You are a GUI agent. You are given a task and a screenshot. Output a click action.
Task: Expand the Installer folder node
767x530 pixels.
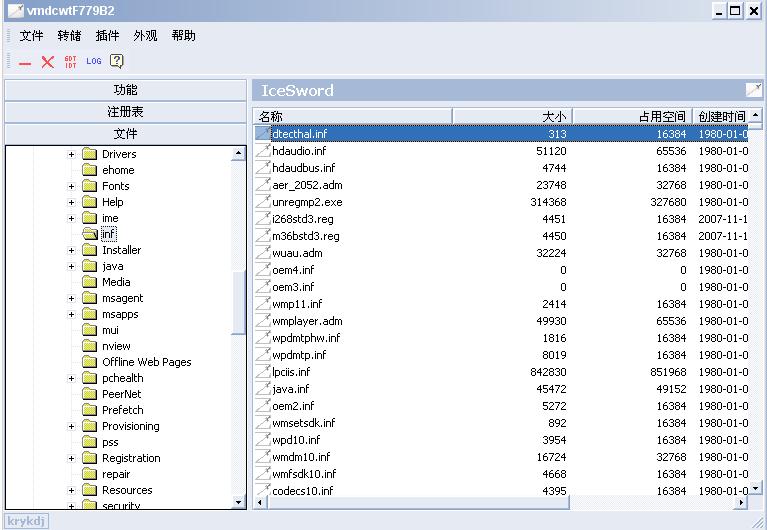(71, 251)
